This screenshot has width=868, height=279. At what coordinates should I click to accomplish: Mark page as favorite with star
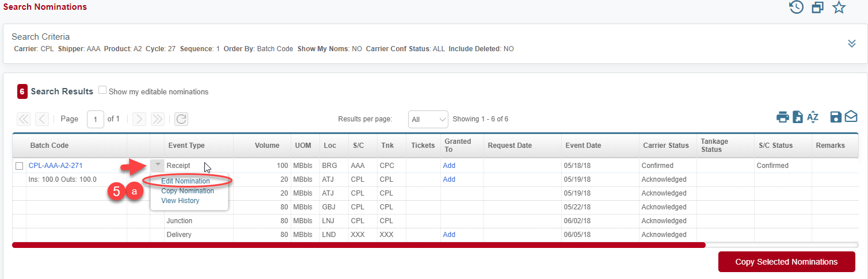point(839,7)
